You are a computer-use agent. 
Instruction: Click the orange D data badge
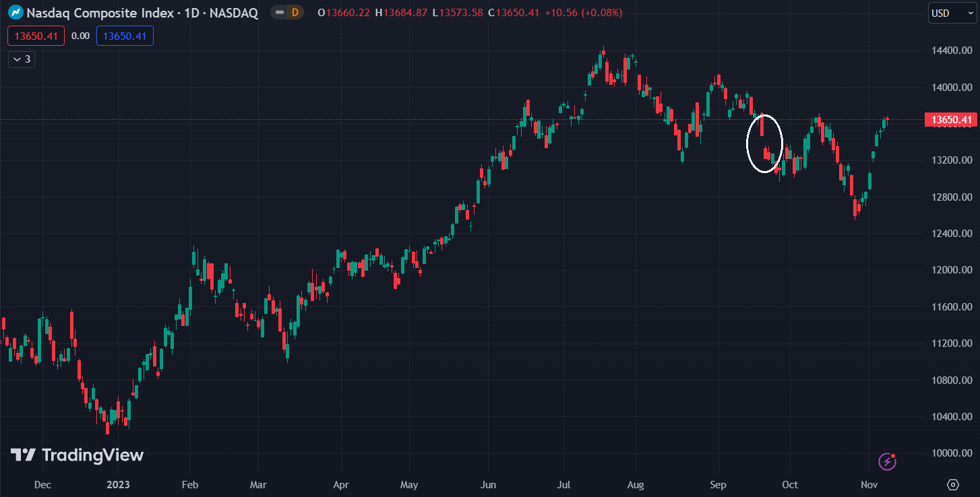click(295, 13)
